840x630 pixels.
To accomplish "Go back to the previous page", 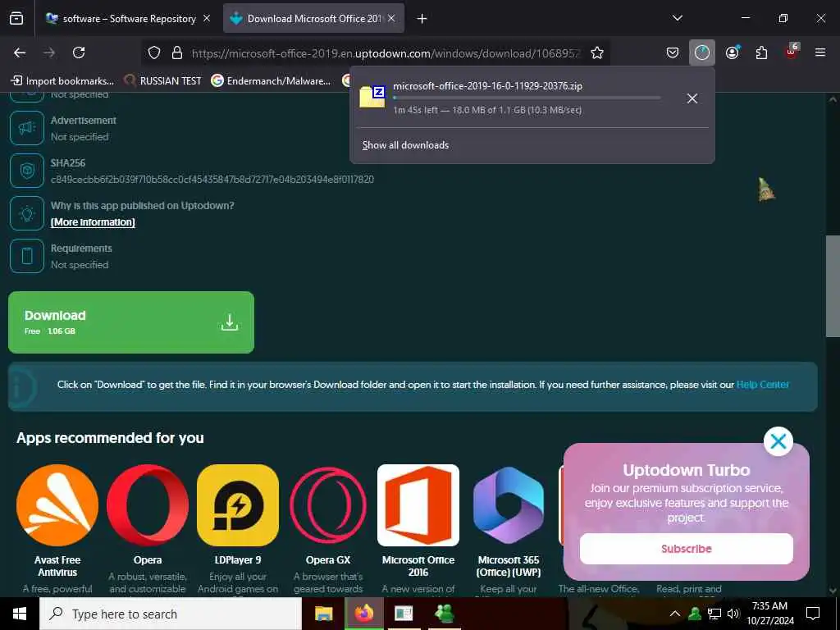I will point(20,52).
